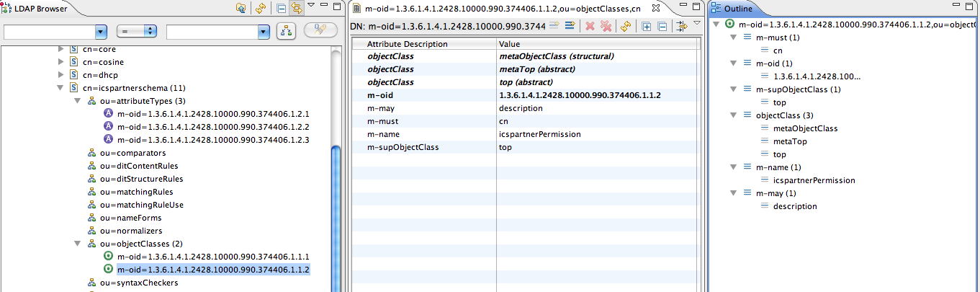
Task: Select the ou=ditStructureRules entry
Action: coord(141,179)
